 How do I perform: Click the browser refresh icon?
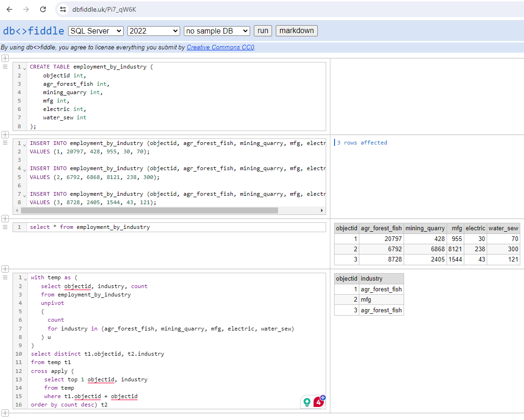[42, 9]
